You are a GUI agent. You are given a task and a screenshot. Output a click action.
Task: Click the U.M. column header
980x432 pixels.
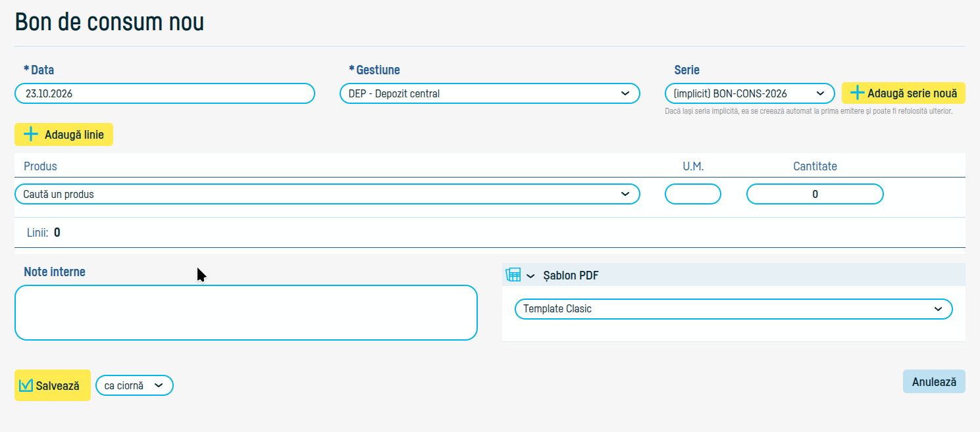[693, 166]
